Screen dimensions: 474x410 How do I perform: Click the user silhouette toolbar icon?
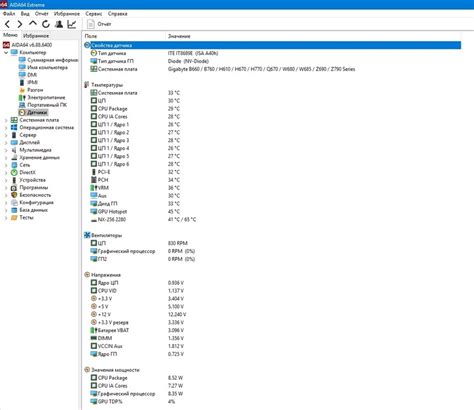pyautogui.click(x=59, y=24)
